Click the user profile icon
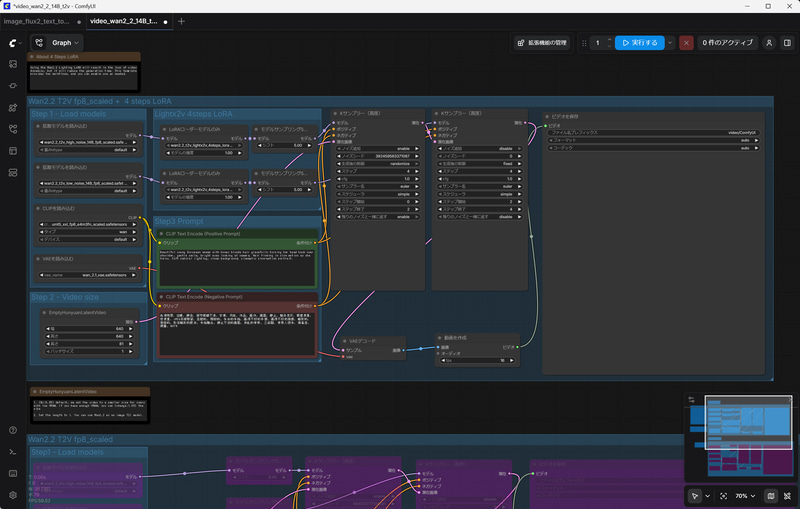The image size is (800, 509). coord(769,43)
